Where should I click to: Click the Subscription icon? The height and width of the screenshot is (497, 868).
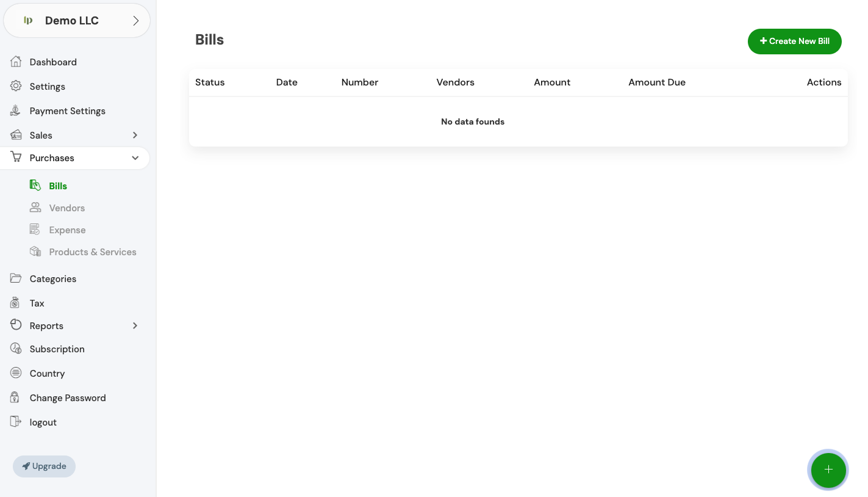tap(16, 349)
